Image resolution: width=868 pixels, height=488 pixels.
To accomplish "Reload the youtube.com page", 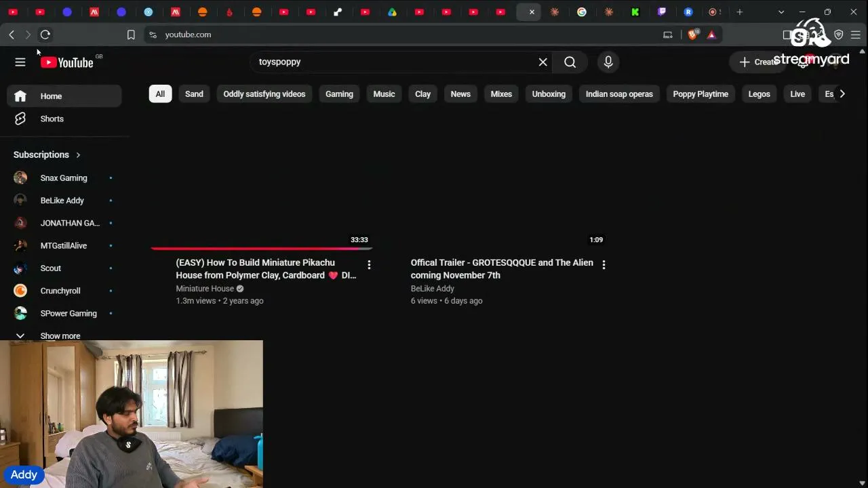I will pos(45,35).
